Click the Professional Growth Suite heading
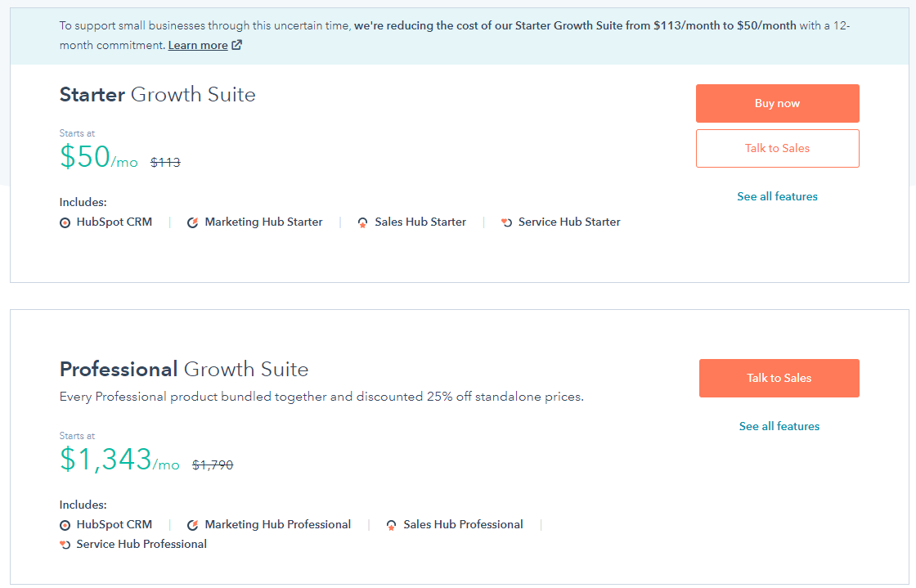 (184, 369)
